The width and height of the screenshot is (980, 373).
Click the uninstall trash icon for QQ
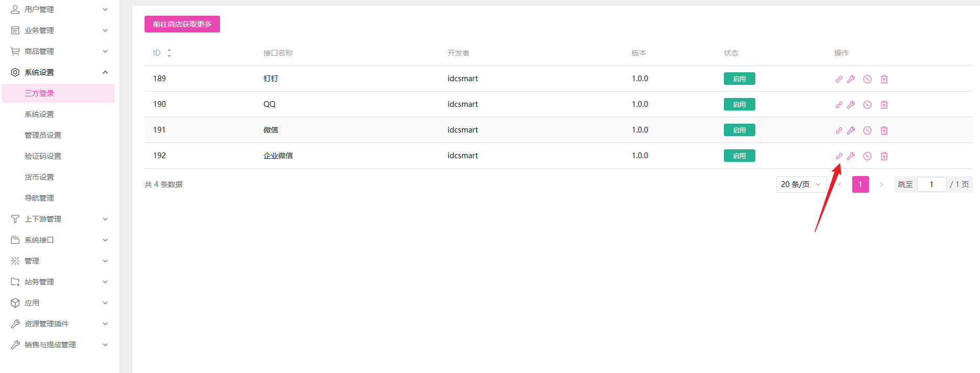pyautogui.click(x=884, y=105)
